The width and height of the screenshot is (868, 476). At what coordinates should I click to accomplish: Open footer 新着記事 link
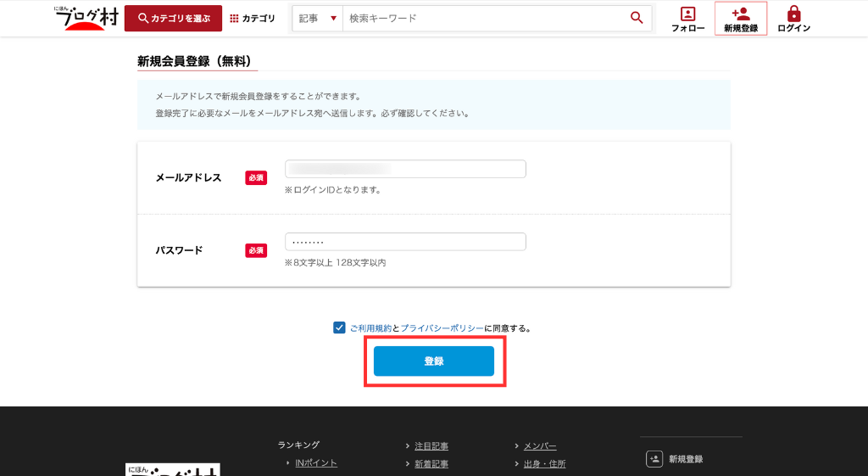tap(431, 464)
